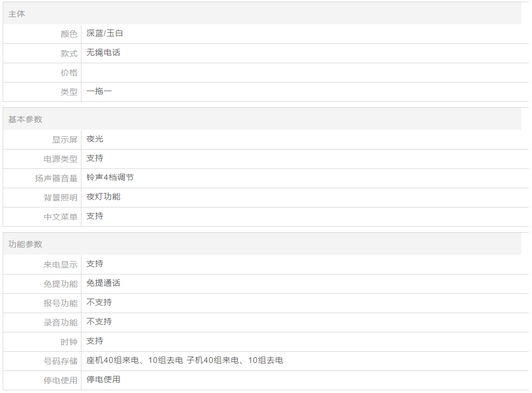532x393 pixels.
Task: Click the 主体 section header
Action: [x=17, y=14]
